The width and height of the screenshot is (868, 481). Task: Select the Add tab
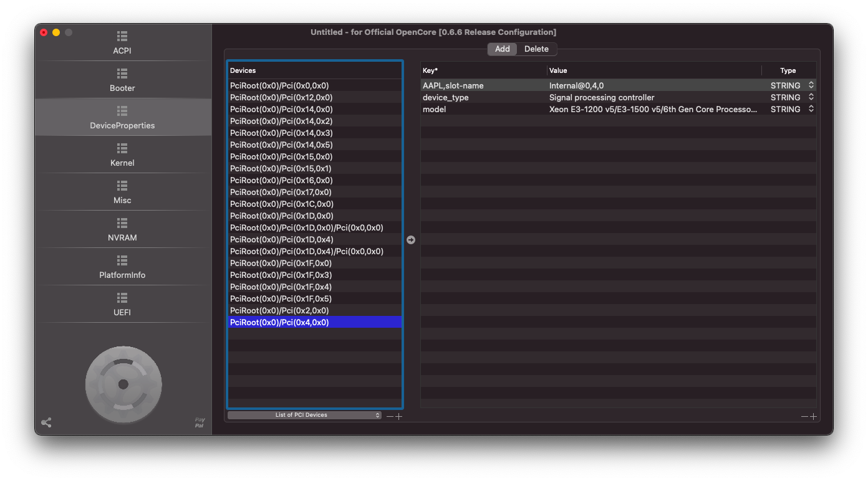point(502,49)
